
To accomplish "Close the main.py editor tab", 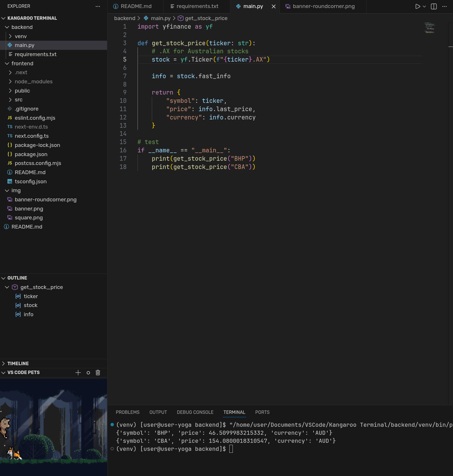I will (274, 6).
